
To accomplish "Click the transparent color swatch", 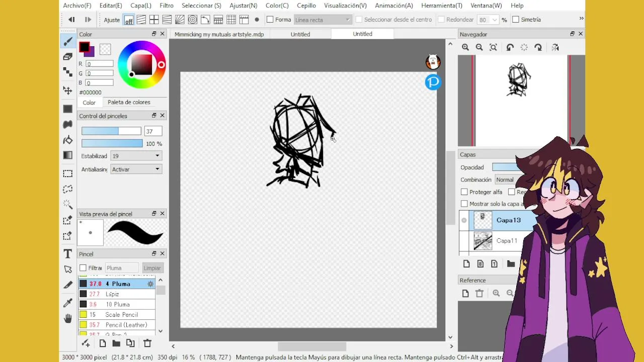I will click(x=105, y=49).
